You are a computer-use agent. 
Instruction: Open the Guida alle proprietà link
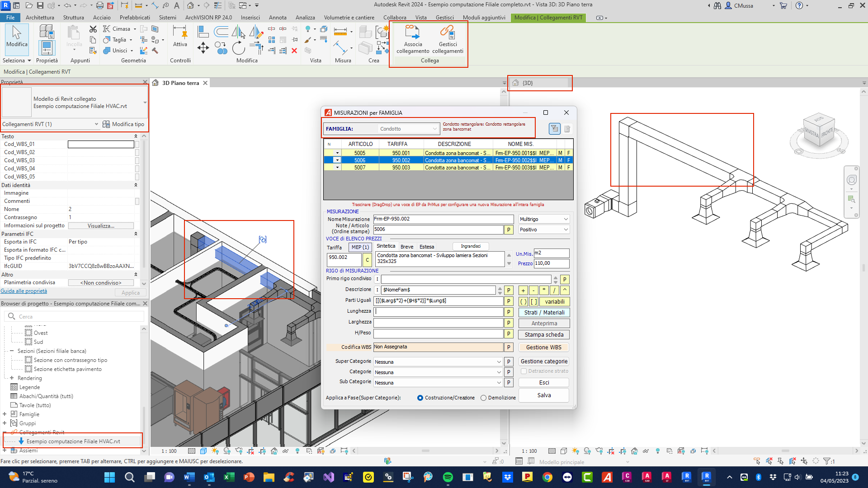click(x=24, y=291)
